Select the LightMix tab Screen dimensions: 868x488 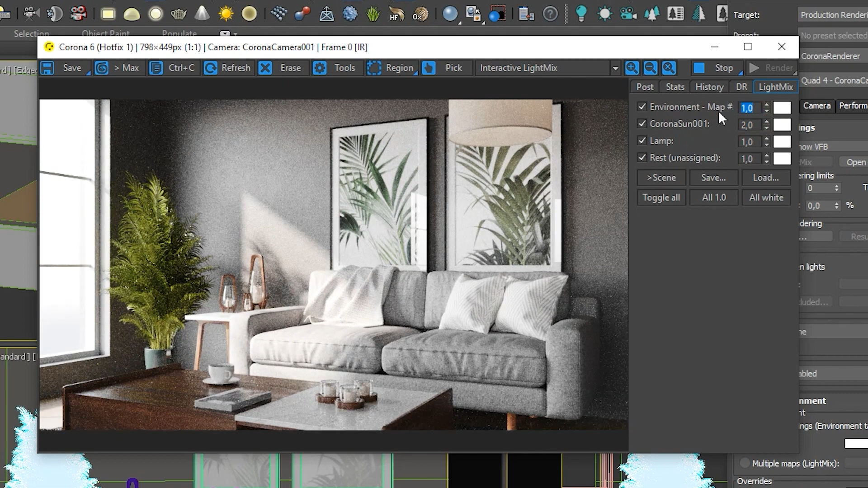pos(776,87)
